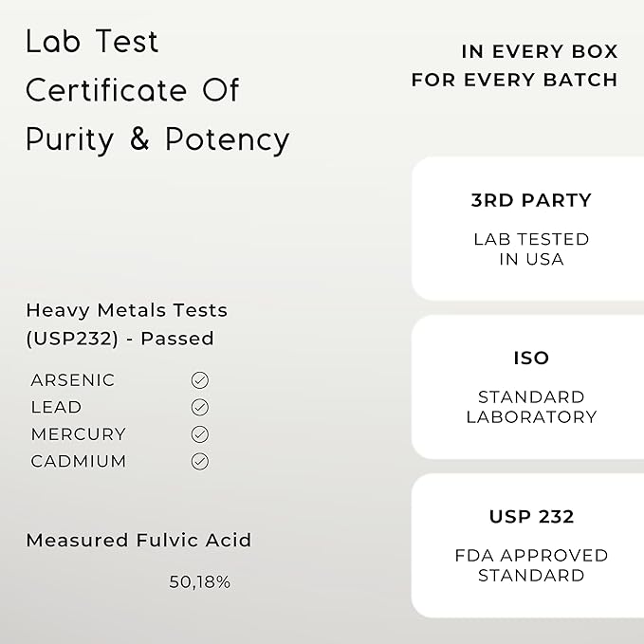Open the USP 232 card heading
The width and height of the screenshot is (644, 644).
[531, 517]
